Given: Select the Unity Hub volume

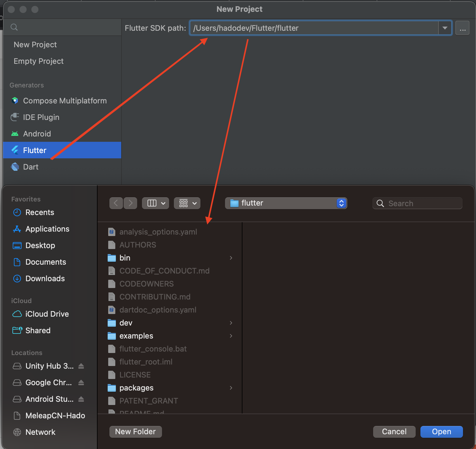Looking at the screenshot, I should [44, 366].
